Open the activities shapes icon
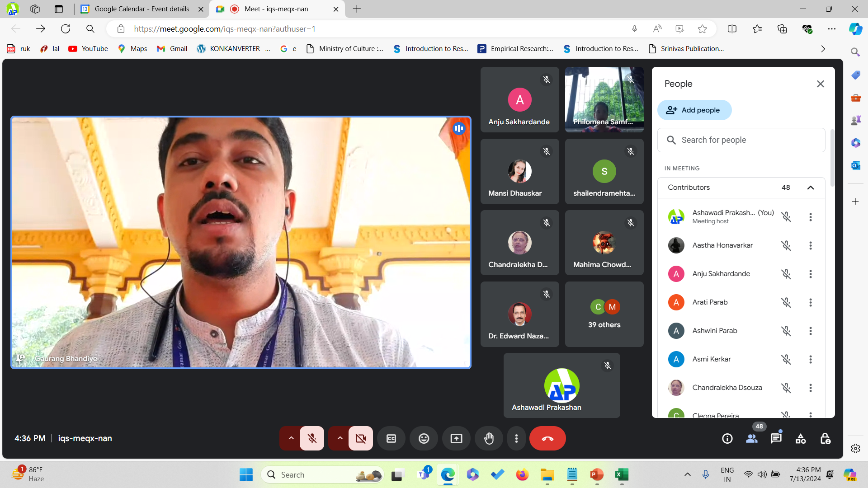This screenshot has width=868, height=488. (x=801, y=438)
